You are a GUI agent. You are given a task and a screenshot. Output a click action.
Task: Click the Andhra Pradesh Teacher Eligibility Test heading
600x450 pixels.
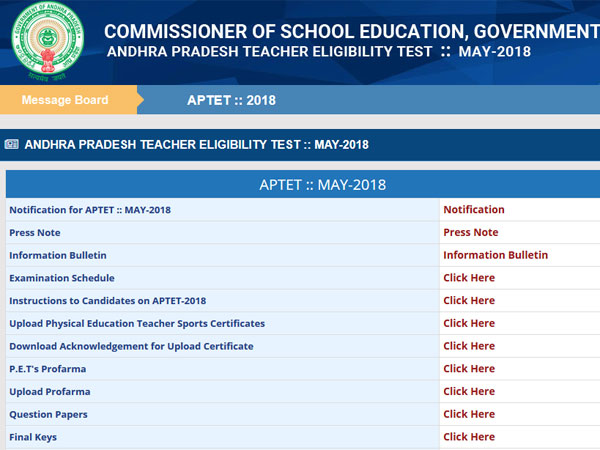pos(196,145)
